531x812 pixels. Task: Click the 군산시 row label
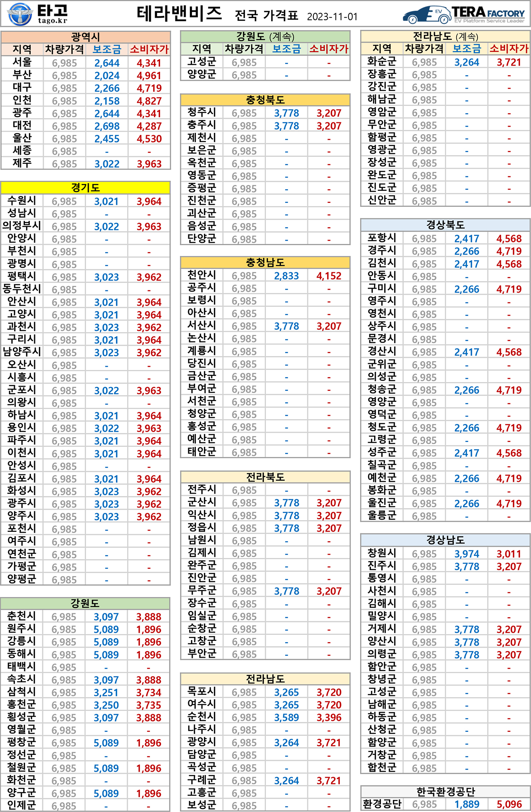coord(202,502)
